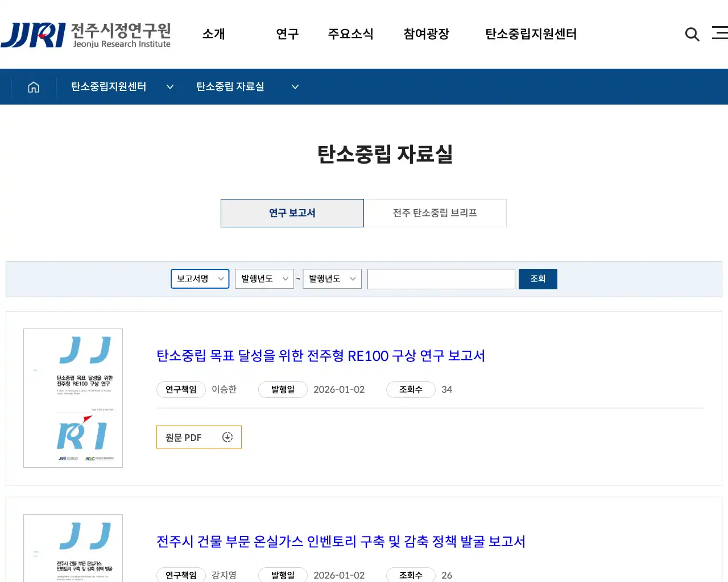The width and height of the screenshot is (728, 582).
Task: Open the 탄소중립지원센터 top menu
Action: [531, 34]
